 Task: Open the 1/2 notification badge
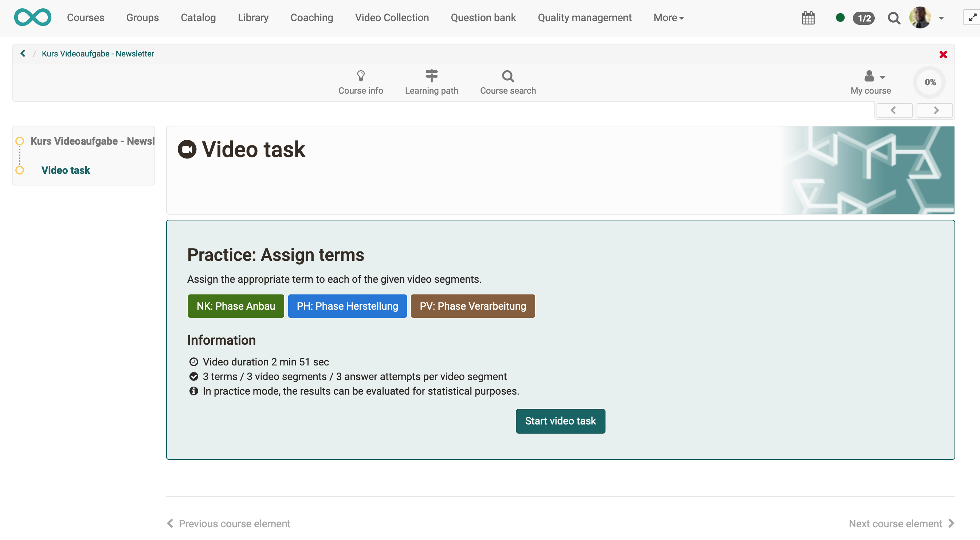(863, 18)
